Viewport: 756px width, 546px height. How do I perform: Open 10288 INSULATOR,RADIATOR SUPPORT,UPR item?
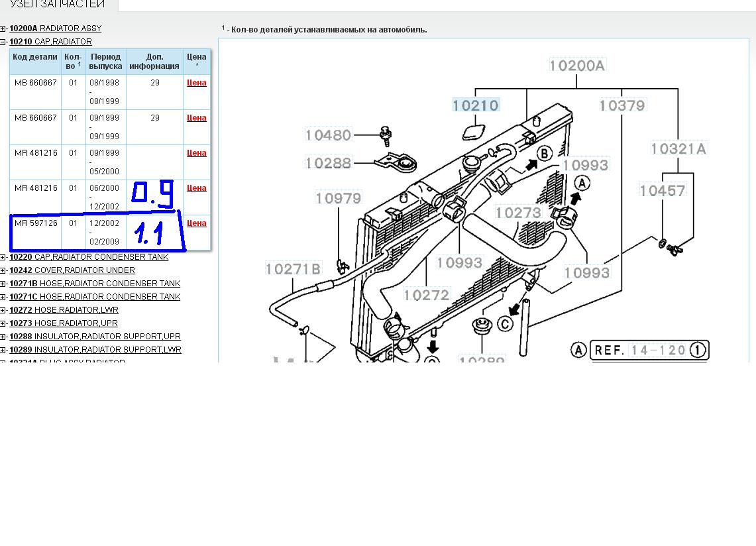[95, 337]
